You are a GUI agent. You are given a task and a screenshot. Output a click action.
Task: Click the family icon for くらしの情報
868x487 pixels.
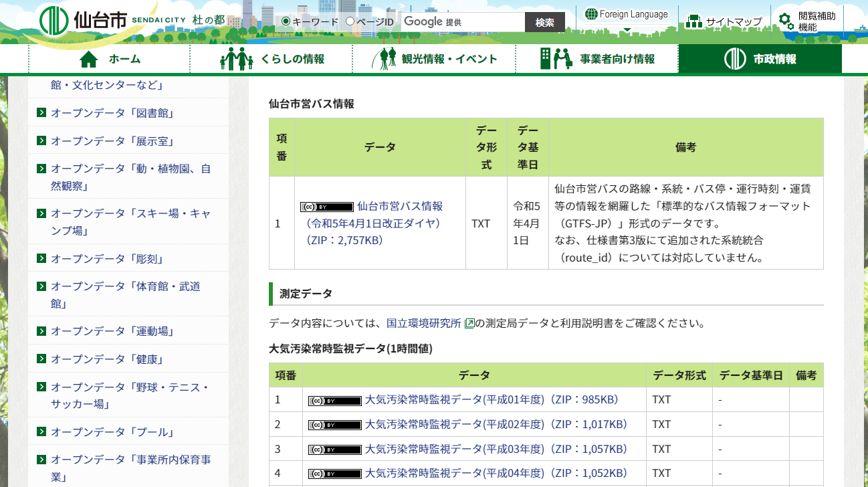pos(236,59)
